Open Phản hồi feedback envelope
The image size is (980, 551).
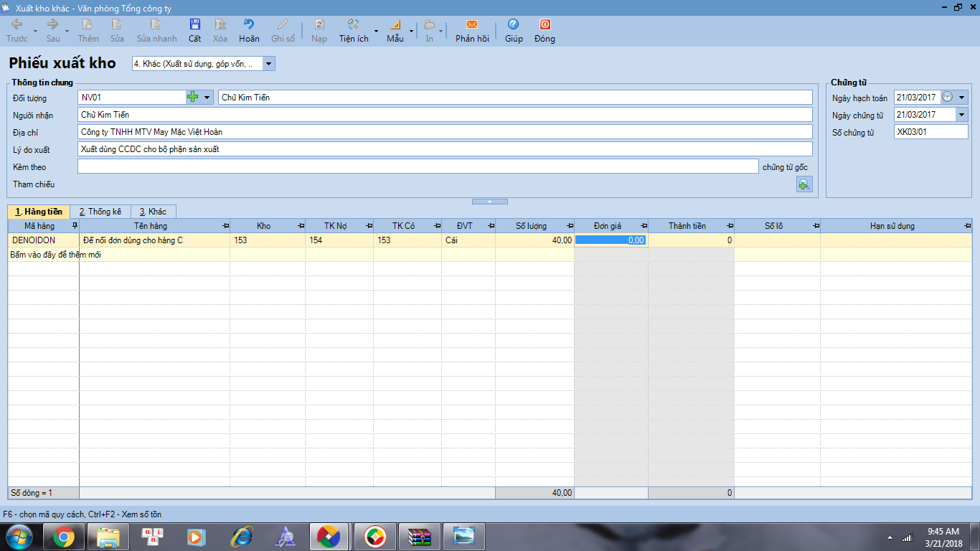472,24
